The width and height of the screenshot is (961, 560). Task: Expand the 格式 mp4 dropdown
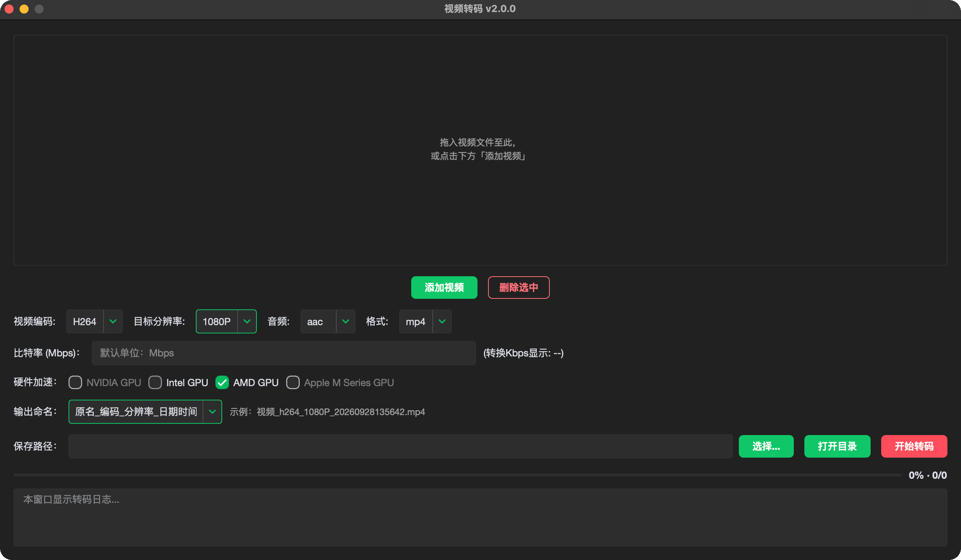[425, 321]
